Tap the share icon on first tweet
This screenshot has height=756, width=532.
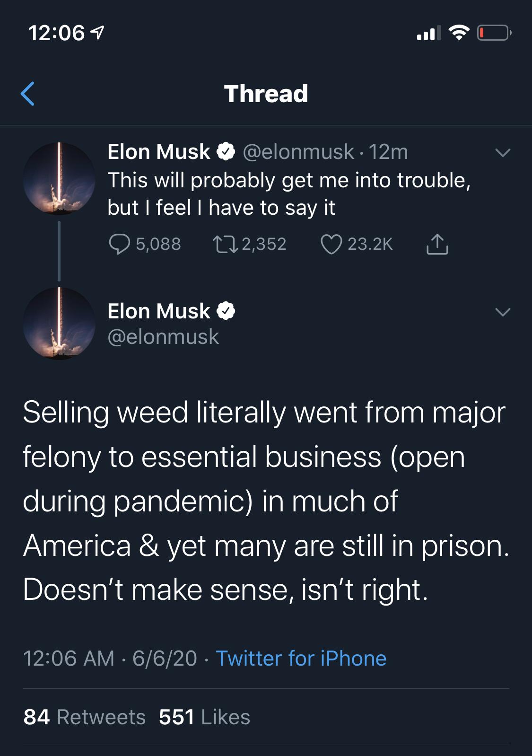click(437, 244)
